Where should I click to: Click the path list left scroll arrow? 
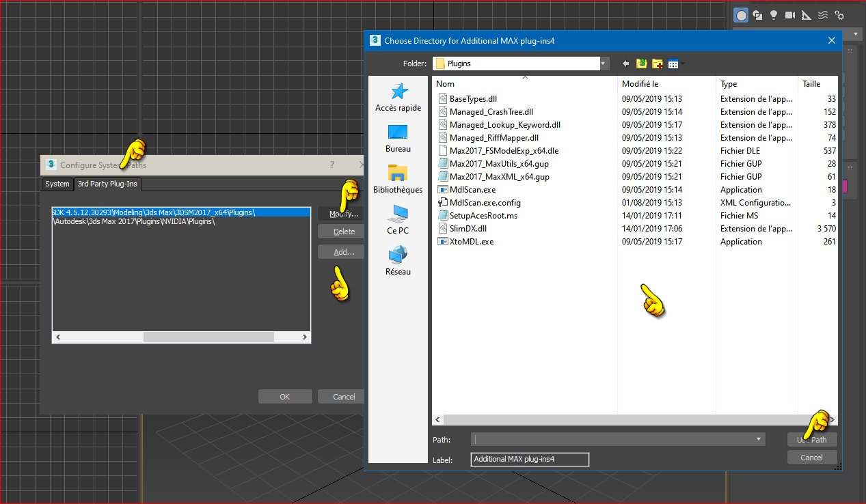57,337
